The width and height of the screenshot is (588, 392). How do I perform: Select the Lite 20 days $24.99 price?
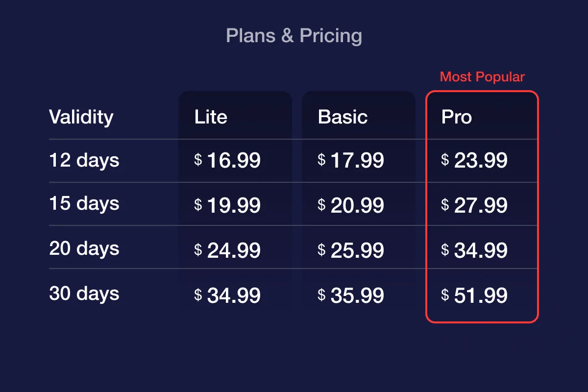(227, 250)
